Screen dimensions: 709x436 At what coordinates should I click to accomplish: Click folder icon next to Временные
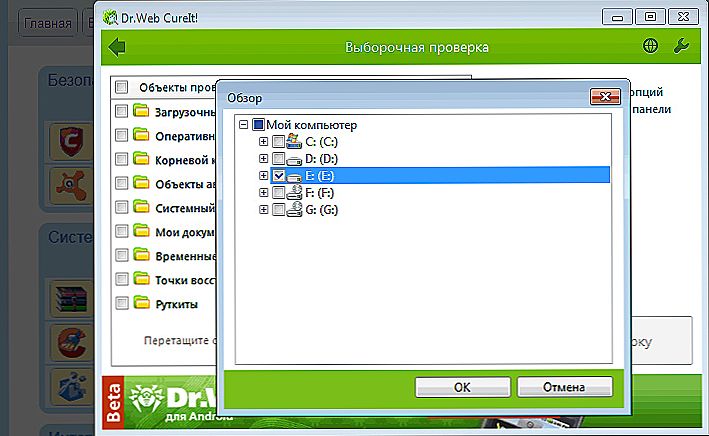pyautogui.click(x=141, y=255)
